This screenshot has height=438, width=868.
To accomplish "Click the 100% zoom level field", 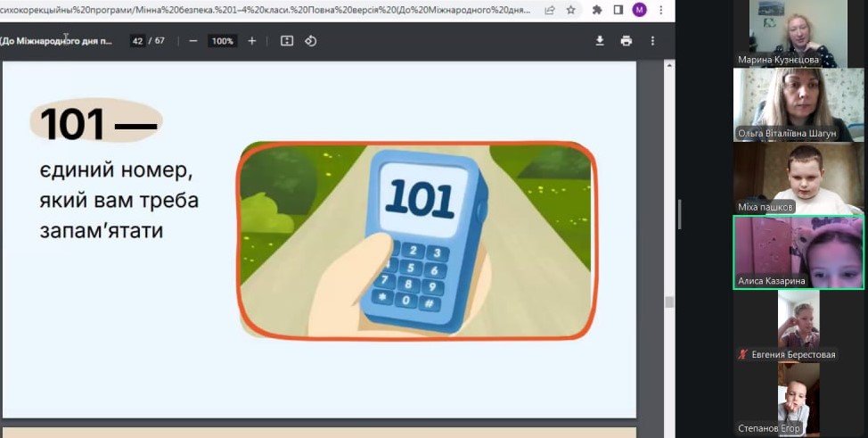I will coord(222,41).
